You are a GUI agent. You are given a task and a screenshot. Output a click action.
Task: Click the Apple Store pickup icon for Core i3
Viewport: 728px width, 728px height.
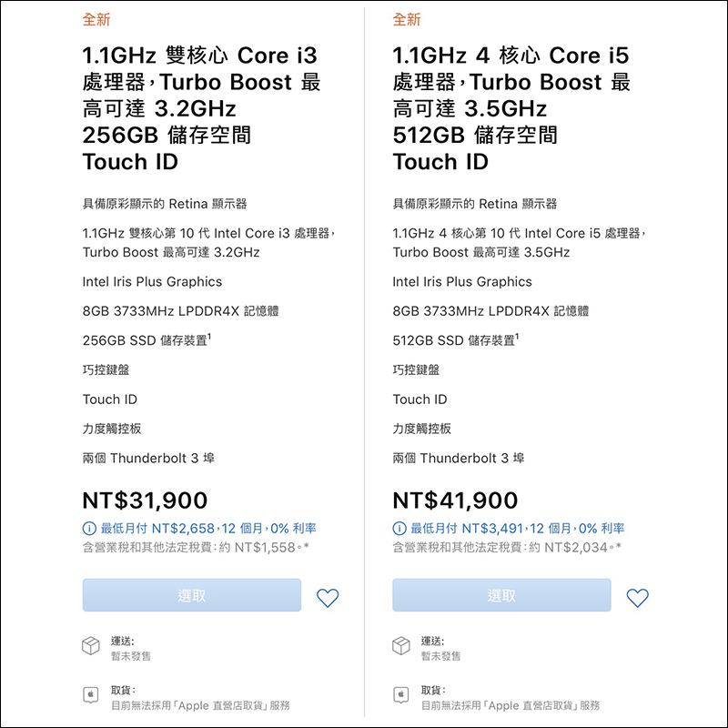coord(91,696)
